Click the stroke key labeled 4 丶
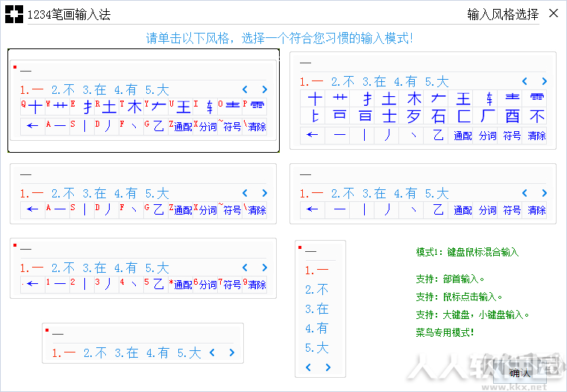 tap(131, 284)
